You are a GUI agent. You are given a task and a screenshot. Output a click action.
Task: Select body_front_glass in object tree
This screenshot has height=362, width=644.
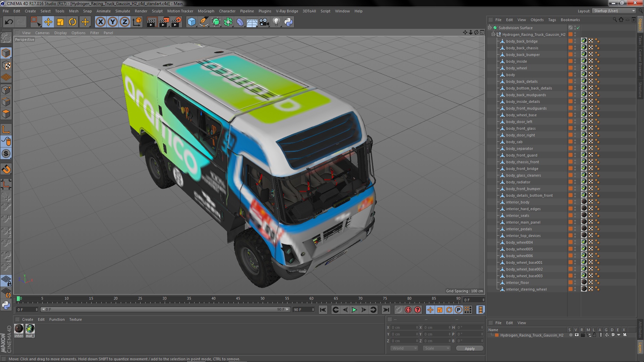(x=521, y=128)
